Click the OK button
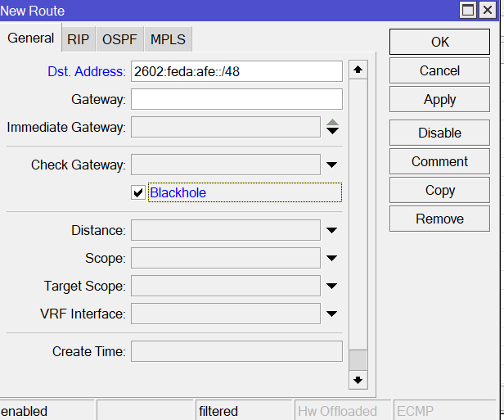 [x=439, y=42]
